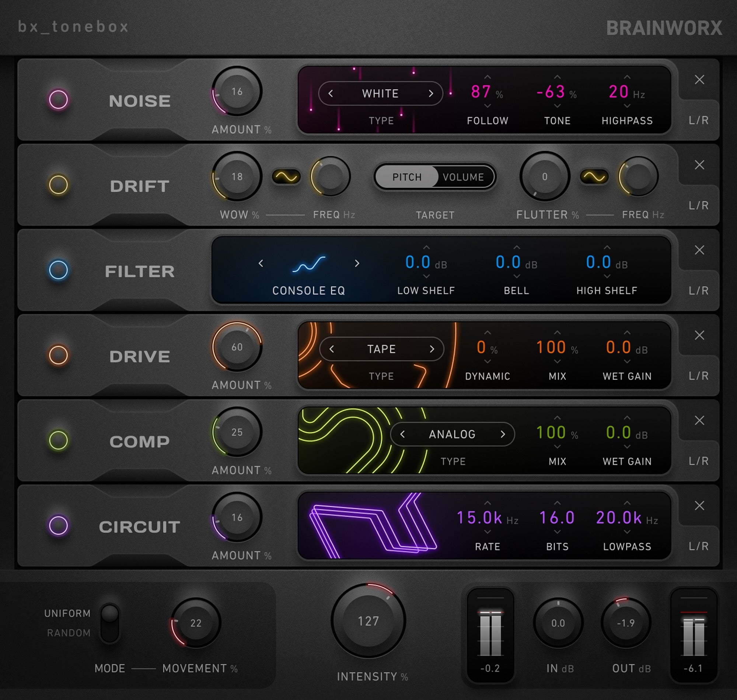Remove the DRIVE module with its X button
The height and width of the screenshot is (700, 737).
[x=699, y=336]
